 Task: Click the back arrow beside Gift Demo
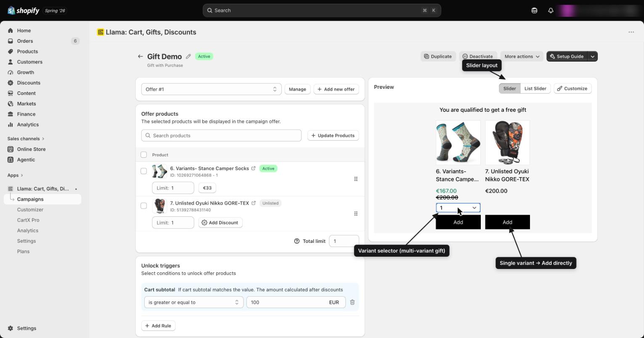click(x=140, y=56)
